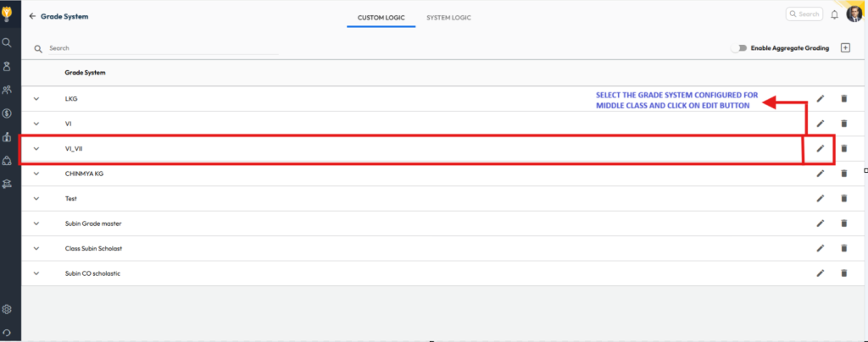
Task: Expand the LKG grade system row
Action: pyautogui.click(x=36, y=99)
